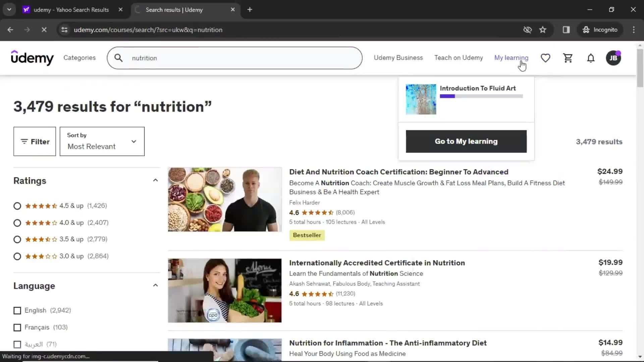
Task: Collapse the Ratings filter section
Action: pyautogui.click(x=156, y=180)
